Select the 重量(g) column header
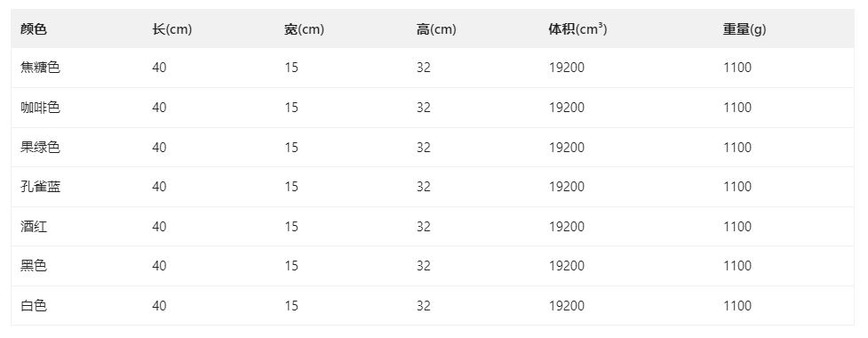Viewport: 868px width, 338px height. [745, 29]
